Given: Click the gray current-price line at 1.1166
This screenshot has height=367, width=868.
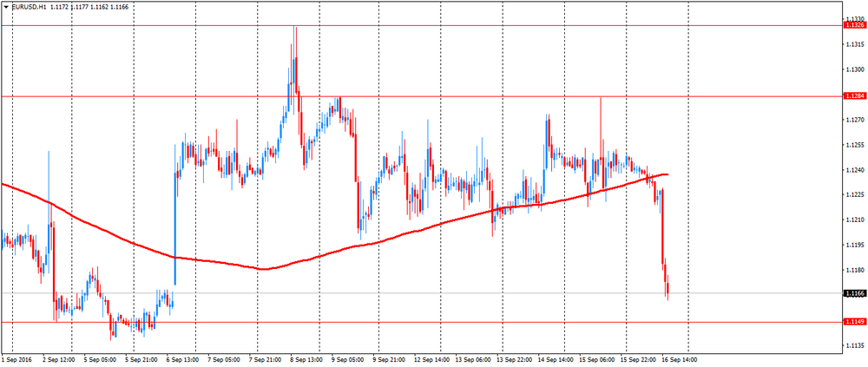Looking at the screenshot, I should coord(421,293).
